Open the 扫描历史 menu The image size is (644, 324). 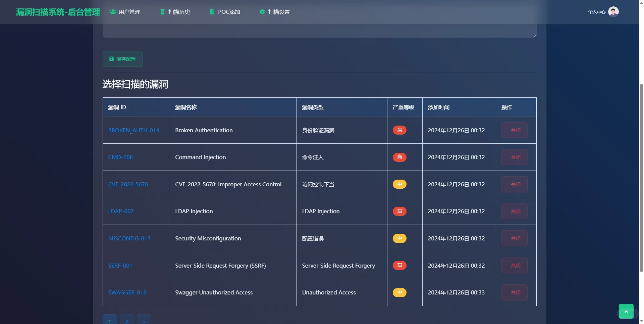point(175,12)
